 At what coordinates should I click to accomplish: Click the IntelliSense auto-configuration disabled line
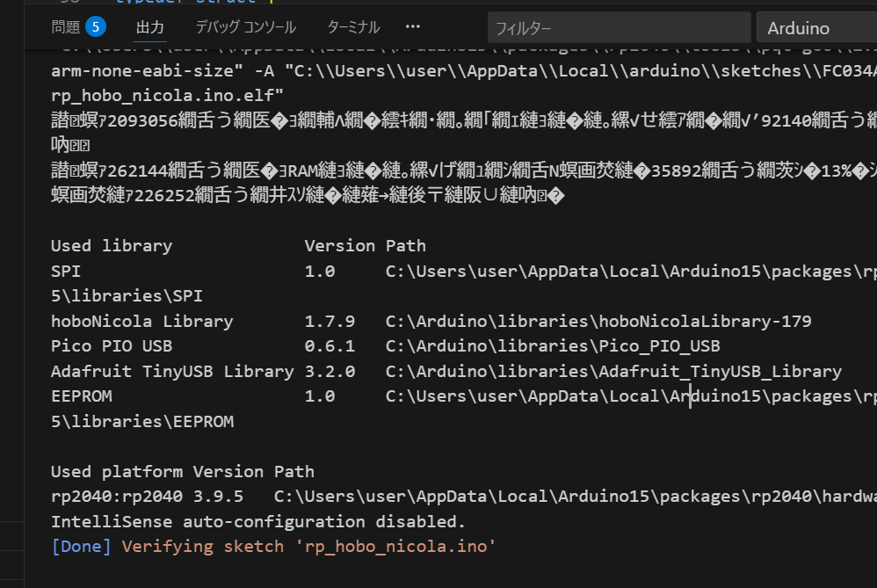[258, 521]
